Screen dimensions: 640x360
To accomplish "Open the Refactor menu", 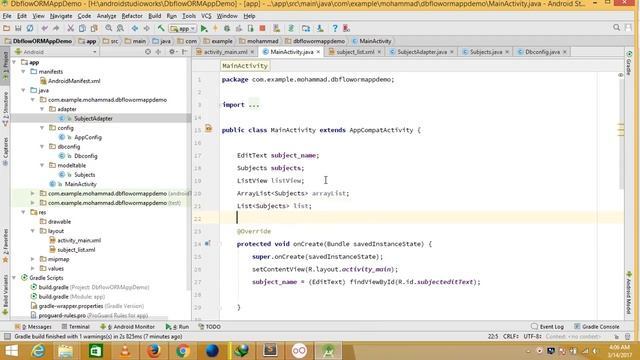I will (132, 16).
